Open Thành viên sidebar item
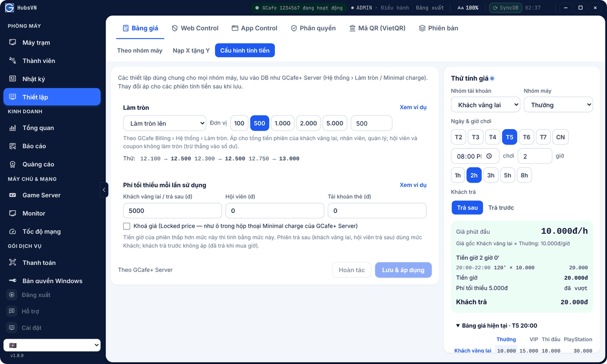Viewport: 607px width, 364px height. 52,61
